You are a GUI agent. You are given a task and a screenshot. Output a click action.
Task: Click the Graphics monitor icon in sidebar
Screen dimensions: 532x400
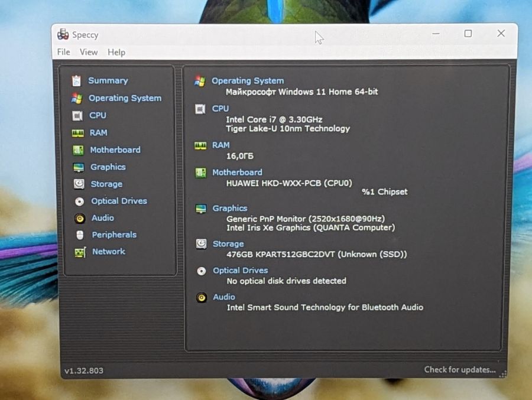tap(79, 167)
